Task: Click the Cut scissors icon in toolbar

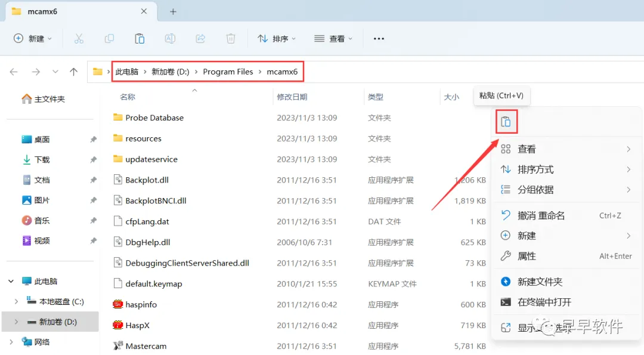Action: [x=79, y=39]
